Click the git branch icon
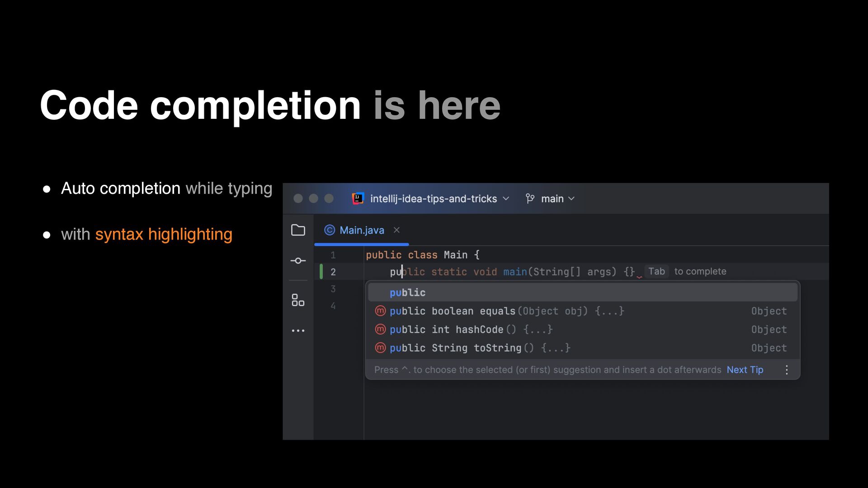The height and width of the screenshot is (488, 868). (530, 199)
